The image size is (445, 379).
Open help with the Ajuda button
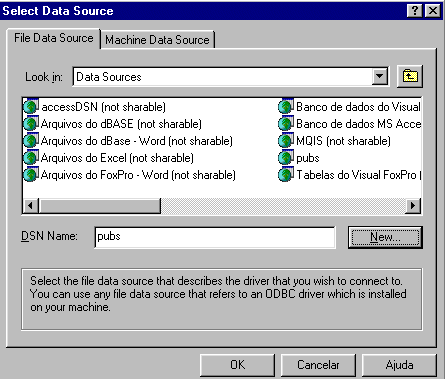399,365
